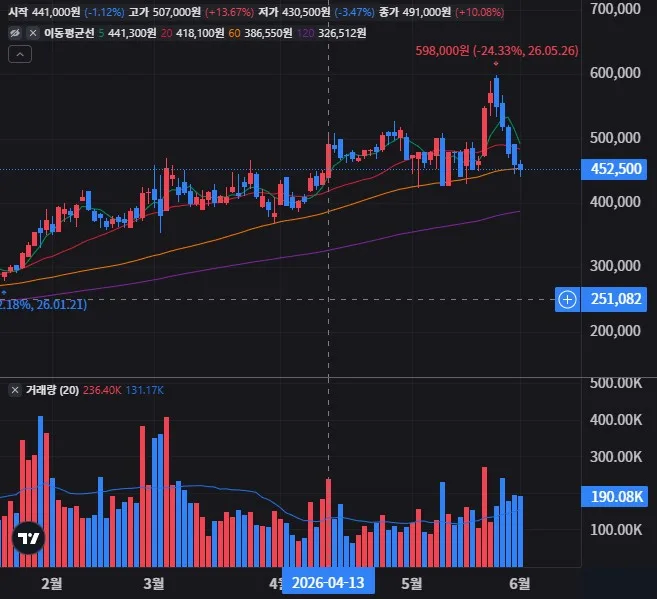Screen dimensions: 657x599
Task: Click the 이동평균선 indicator title
Action: (70, 33)
